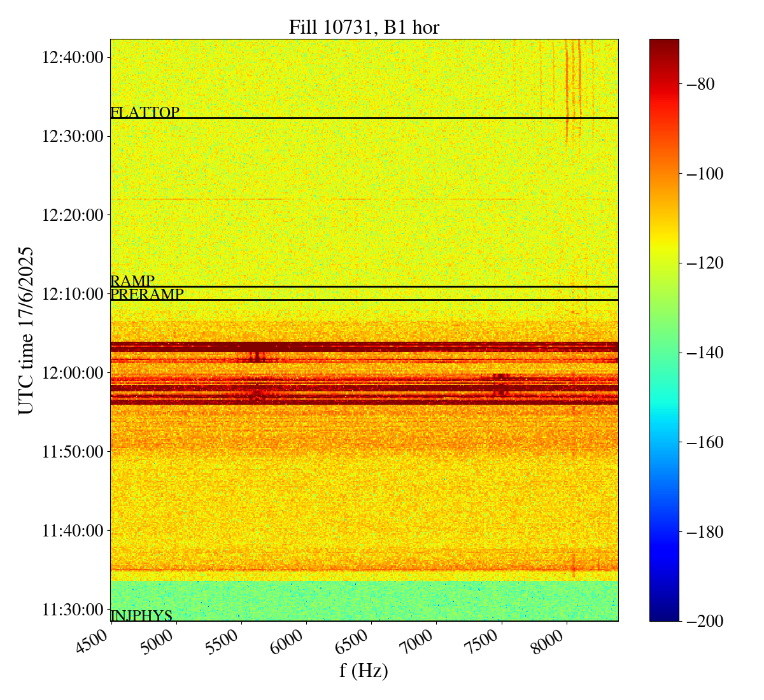Click the RAMP marker label
The height and width of the screenshot is (700, 764).
132,281
